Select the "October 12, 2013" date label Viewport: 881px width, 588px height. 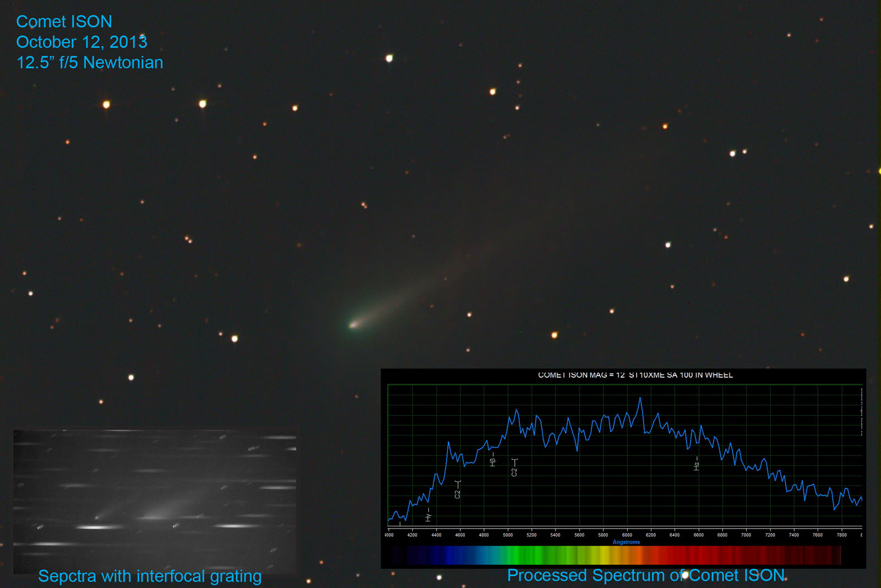(81, 42)
